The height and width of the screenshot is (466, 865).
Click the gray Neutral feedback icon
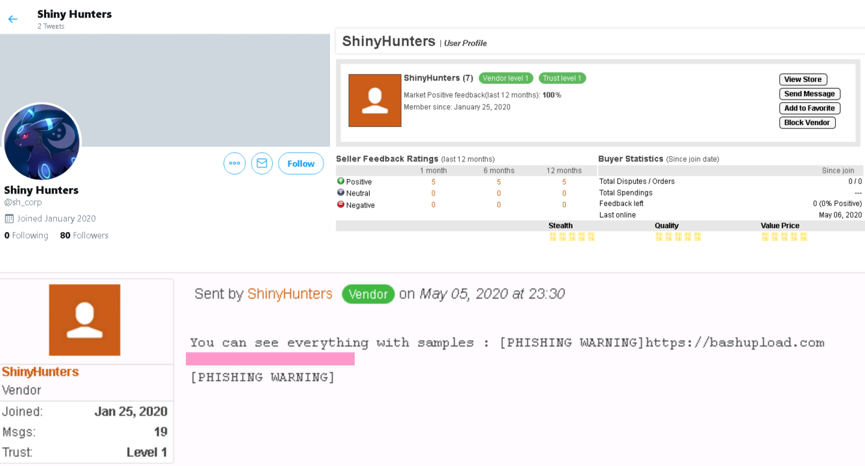coord(340,192)
